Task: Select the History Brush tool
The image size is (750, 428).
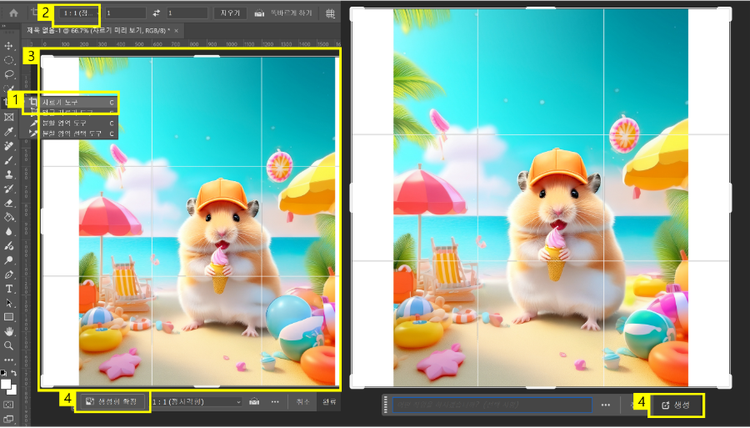Action: click(x=9, y=189)
